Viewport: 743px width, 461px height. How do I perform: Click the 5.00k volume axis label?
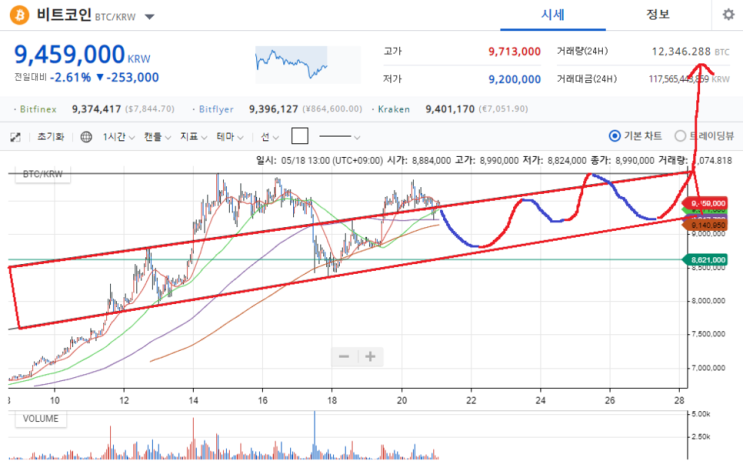click(701, 415)
